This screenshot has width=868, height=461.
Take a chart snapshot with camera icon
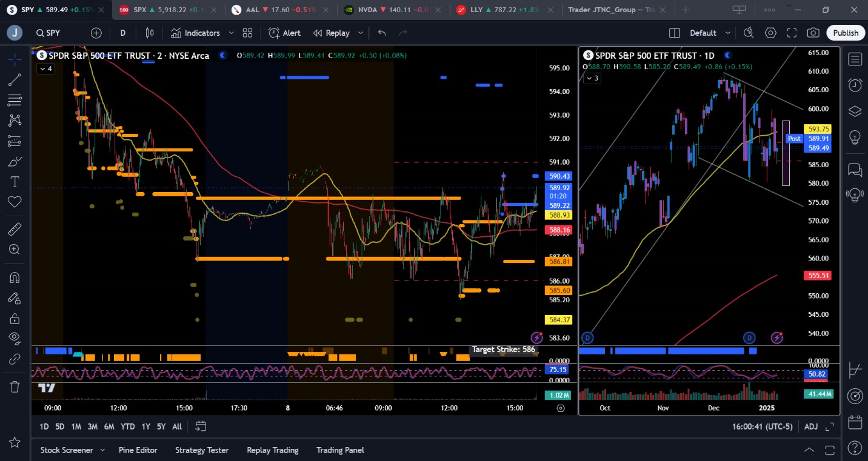tap(813, 33)
